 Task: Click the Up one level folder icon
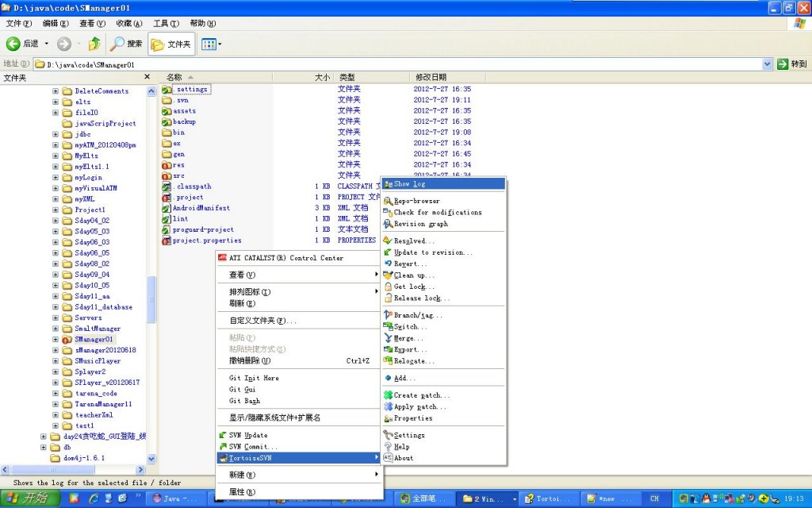pos(94,44)
